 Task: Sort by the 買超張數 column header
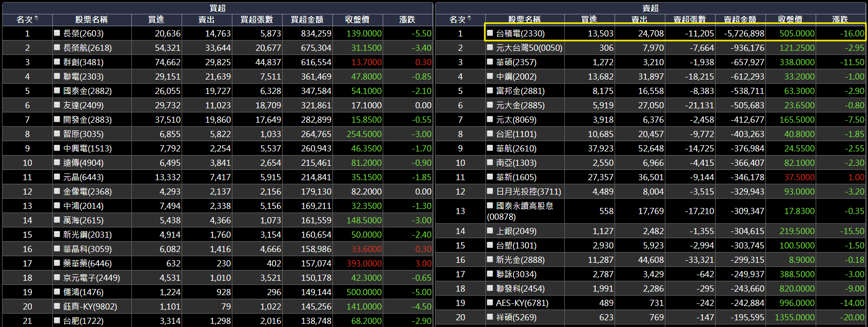coord(257,20)
